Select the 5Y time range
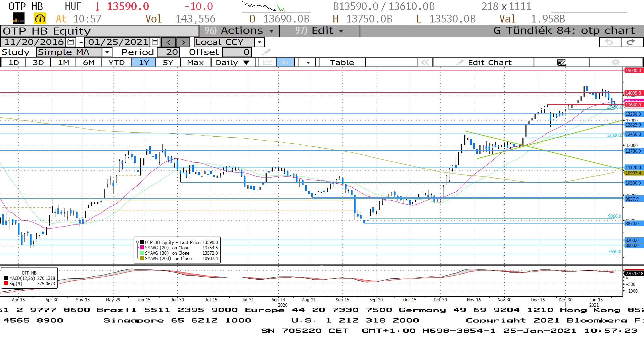Image resolution: width=644 pixels, height=344 pixels. 168,62
